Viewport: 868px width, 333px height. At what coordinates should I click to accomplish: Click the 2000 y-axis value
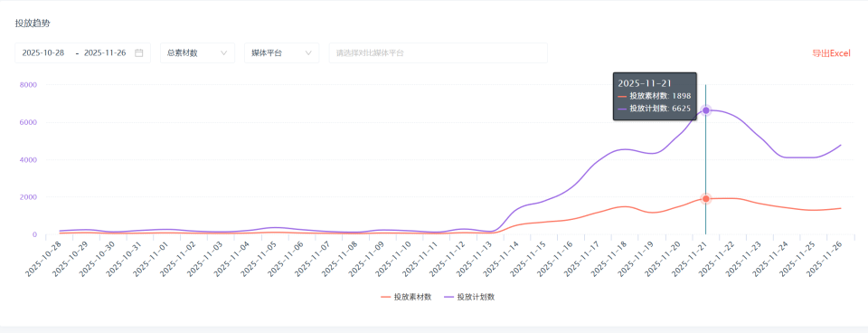click(x=28, y=197)
